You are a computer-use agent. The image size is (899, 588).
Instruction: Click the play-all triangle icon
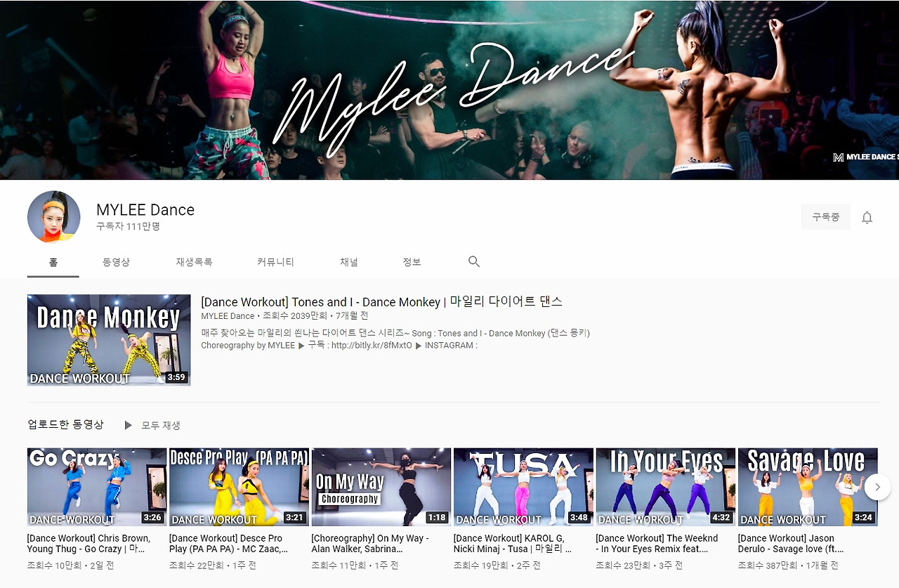[128, 425]
